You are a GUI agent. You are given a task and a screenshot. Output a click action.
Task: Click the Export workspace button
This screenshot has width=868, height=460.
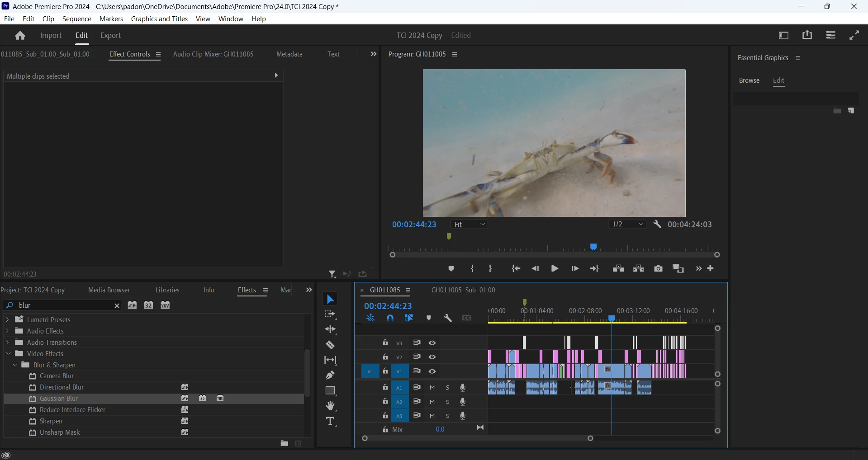tap(110, 36)
